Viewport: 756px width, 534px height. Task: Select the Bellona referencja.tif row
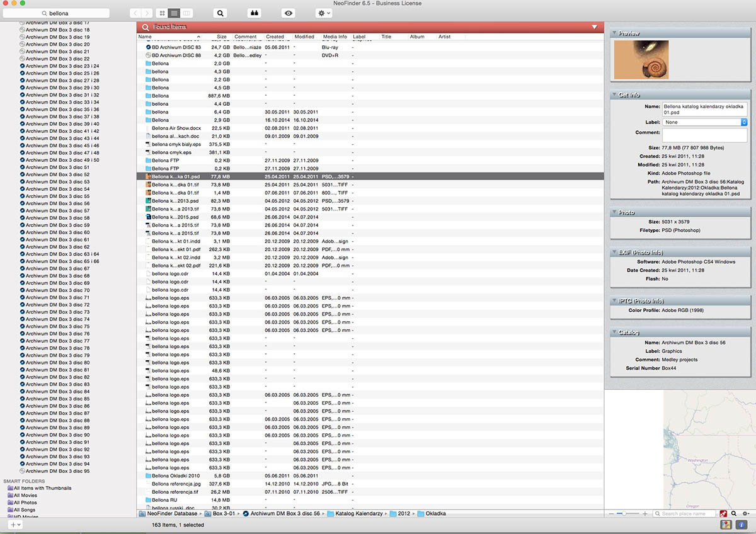pos(370,492)
